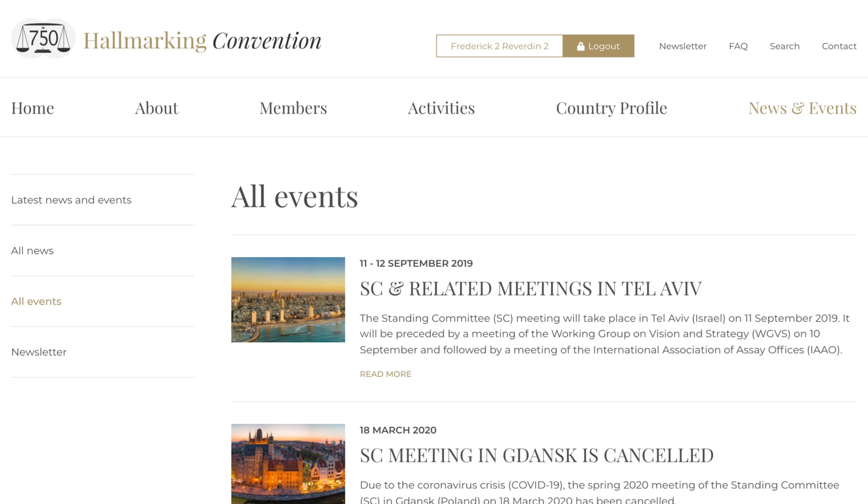Open the Frederick 2 Reverdin 2 profile

tap(499, 46)
